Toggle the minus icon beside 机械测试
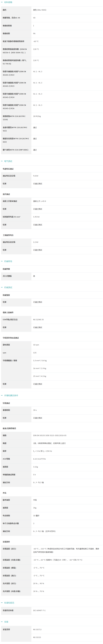The image size is (103, 644). tap(2, 287)
